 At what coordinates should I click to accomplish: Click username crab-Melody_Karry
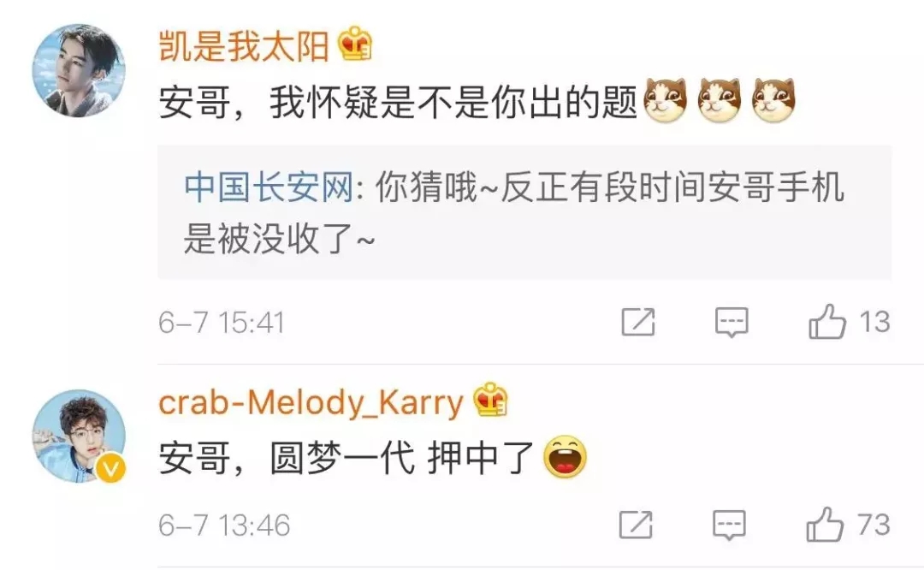coord(311,403)
